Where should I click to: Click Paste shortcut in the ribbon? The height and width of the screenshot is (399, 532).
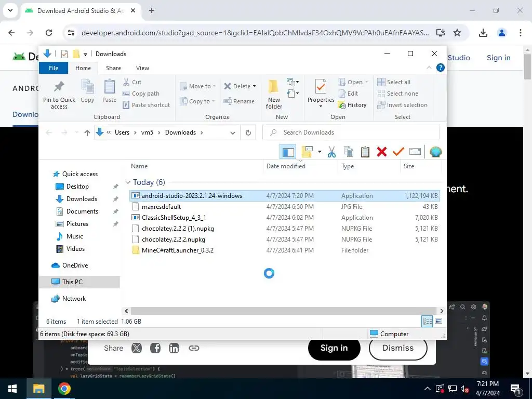point(146,105)
